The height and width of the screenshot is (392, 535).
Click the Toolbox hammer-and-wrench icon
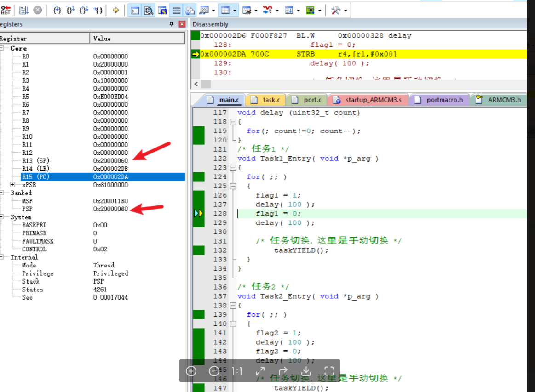[x=336, y=11]
